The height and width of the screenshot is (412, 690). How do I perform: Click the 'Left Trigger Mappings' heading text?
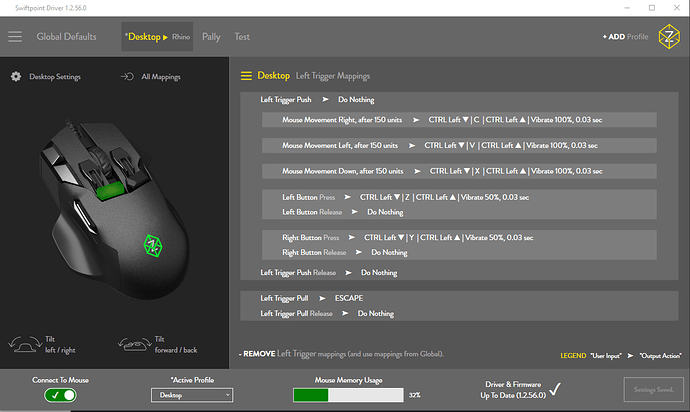[333, 76]
